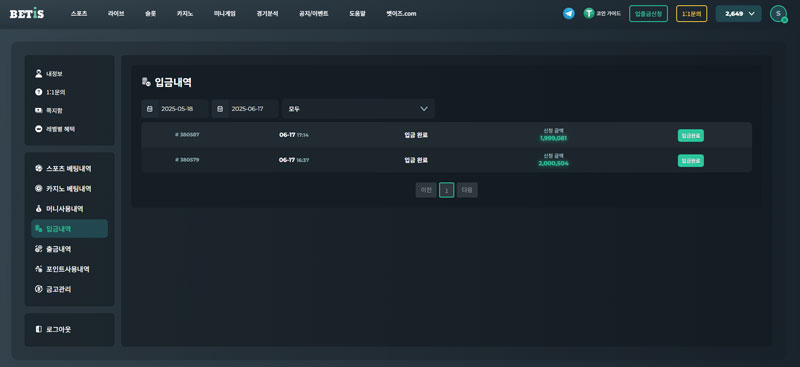Open the profile avatar labeled S

tap(778, 14)
